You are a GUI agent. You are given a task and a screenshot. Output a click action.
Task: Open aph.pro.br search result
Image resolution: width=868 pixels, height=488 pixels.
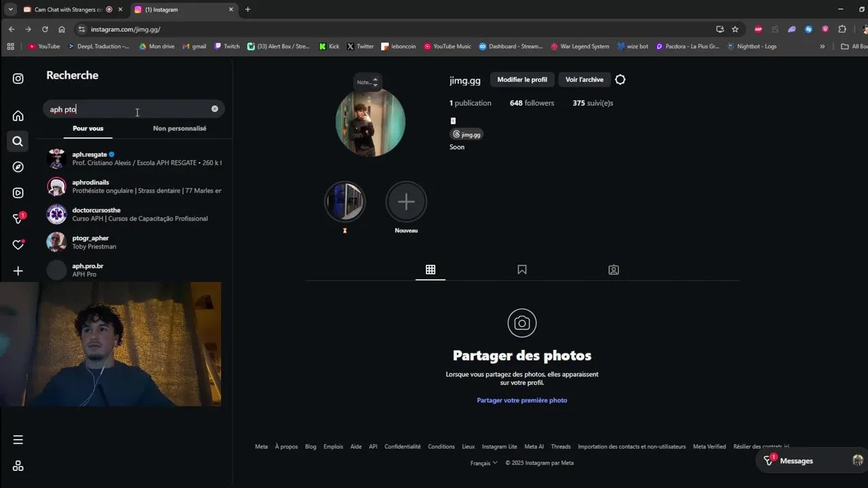tap(134, 270)
